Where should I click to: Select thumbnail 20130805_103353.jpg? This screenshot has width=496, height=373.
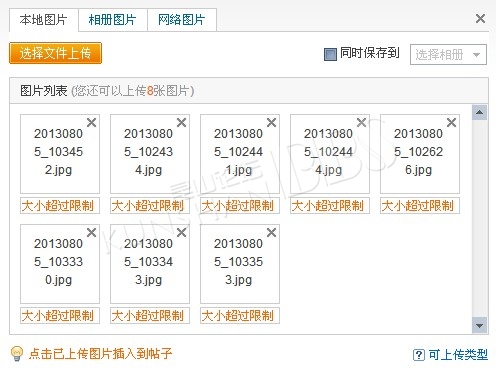240,264
